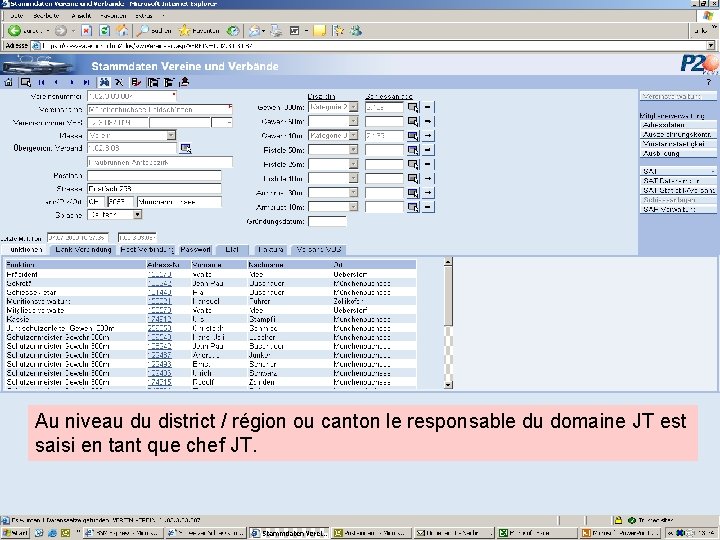Jump to last record with toolbar arrow
This screenshot has width=720, height=540.
(x=86, y=83)
